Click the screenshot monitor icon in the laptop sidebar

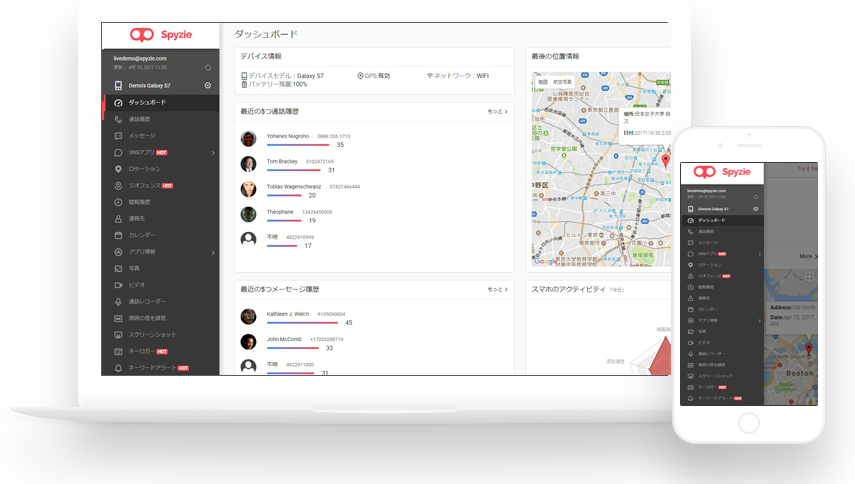(x=118, y=335)
